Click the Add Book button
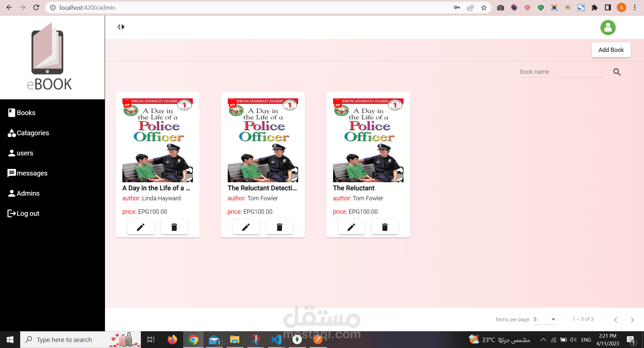644x348 pixels. pos(611,50)
